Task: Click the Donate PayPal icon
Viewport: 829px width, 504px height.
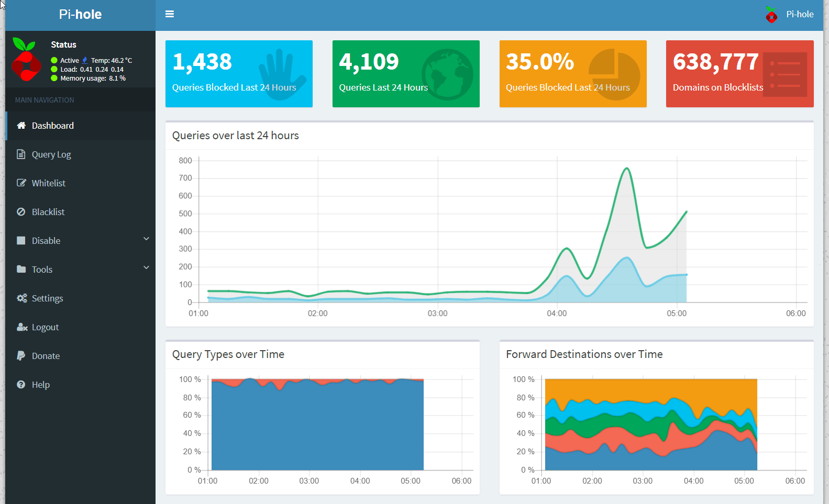Action: coord(21,356)
